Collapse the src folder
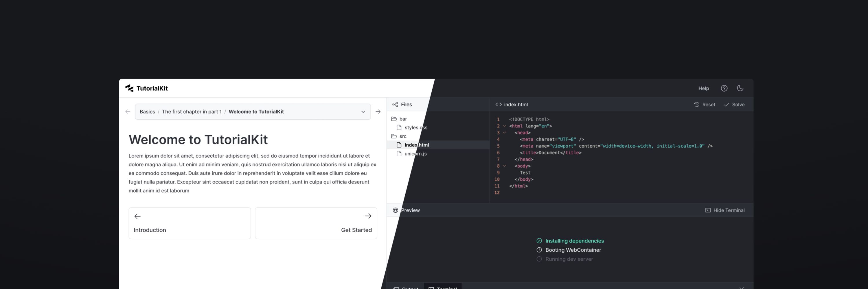The width and height of the screenshot is (868, 289). [399, 136]
